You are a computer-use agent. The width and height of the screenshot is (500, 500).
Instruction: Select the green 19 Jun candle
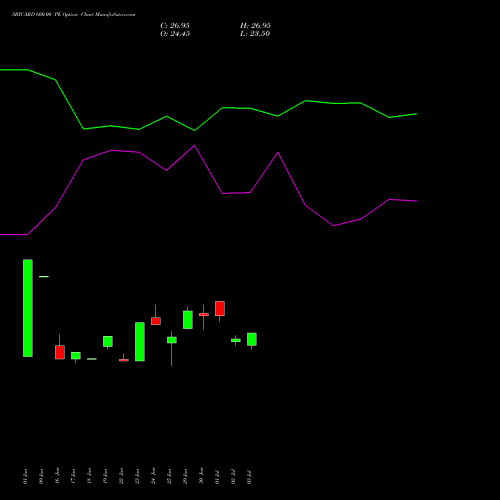[108, 342]
